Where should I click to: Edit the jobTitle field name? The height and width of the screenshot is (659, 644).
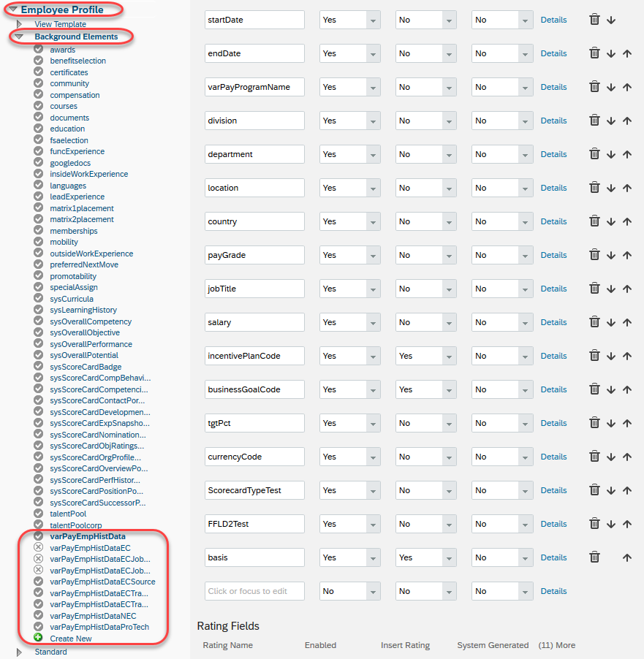[x=254, y=289]
